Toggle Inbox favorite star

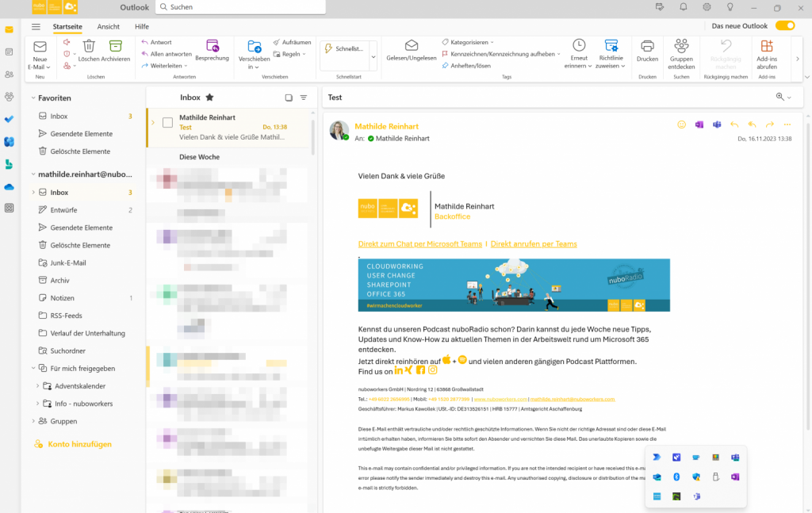point(209,98)
